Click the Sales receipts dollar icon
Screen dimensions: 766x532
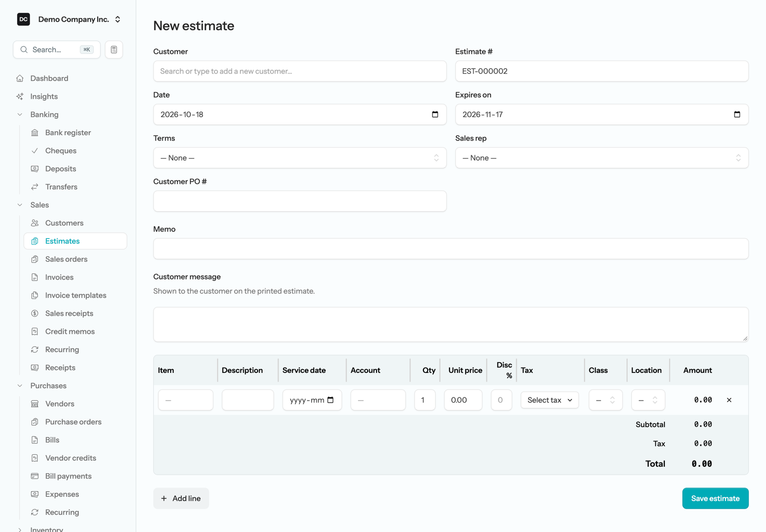(35, 313)
